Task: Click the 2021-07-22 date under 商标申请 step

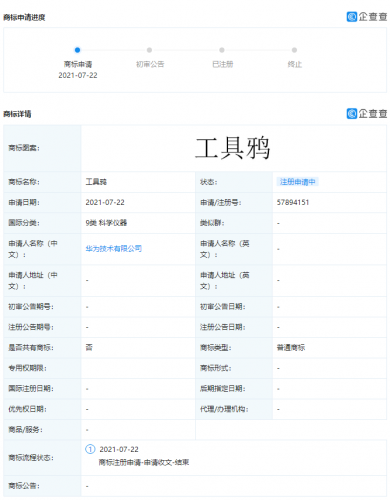Action: [x=78, y=75]
